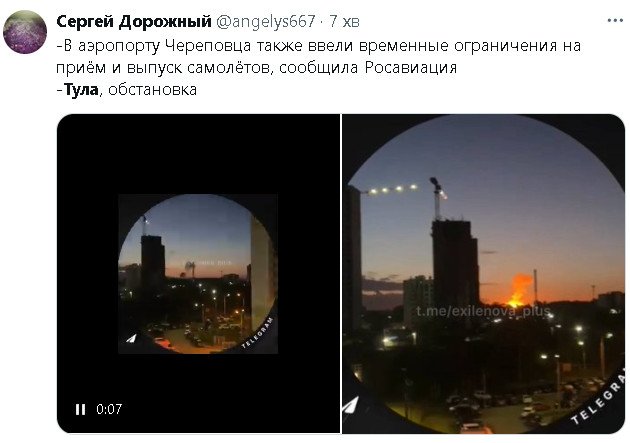Click the small Telegram plane icon in left video
The image size is (630, 443).
pos(131,339)
